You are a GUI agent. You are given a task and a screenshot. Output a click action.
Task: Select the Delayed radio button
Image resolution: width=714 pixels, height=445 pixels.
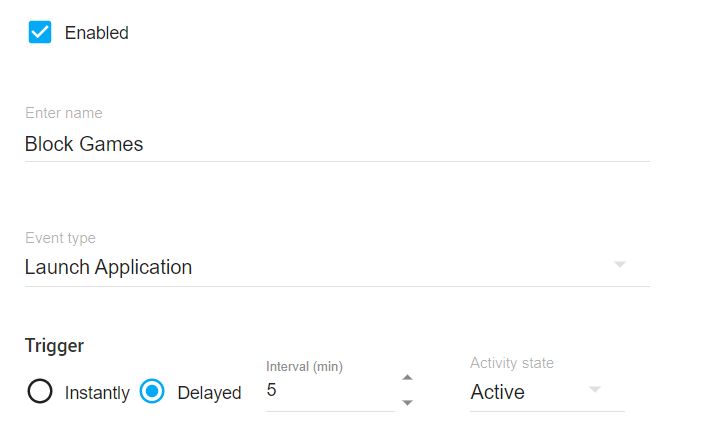[152, 392]
